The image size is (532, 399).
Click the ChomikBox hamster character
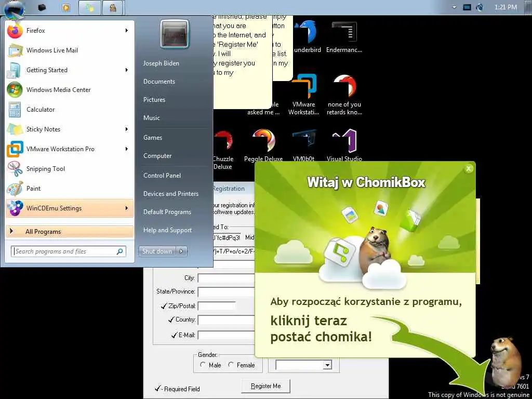[505, 362]
